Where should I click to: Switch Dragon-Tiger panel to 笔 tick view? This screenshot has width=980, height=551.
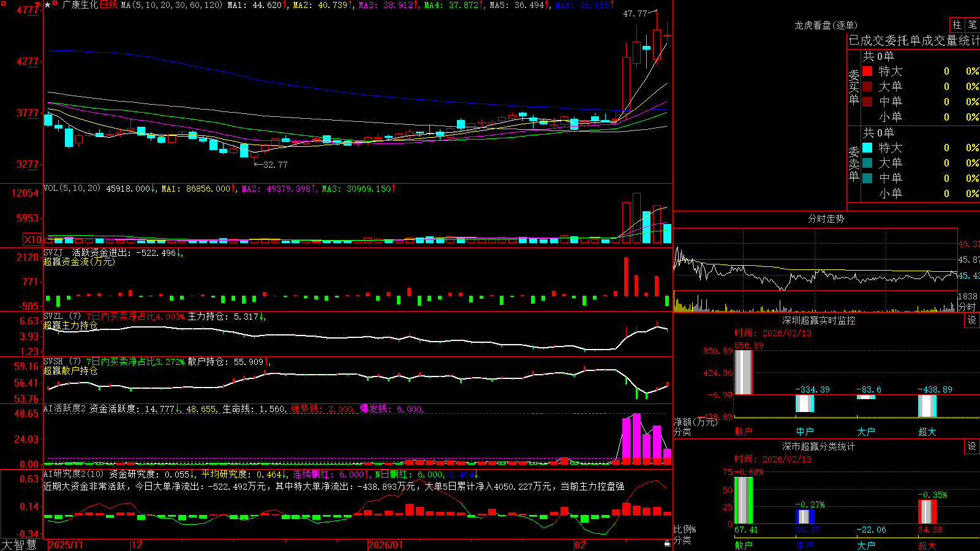click(x=972, y=25)
